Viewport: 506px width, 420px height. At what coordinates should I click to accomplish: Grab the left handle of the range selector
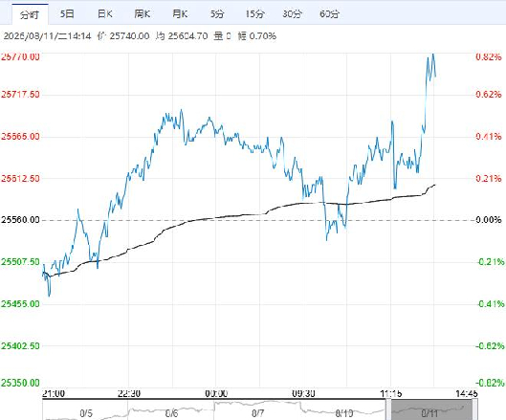click(388, 410)
